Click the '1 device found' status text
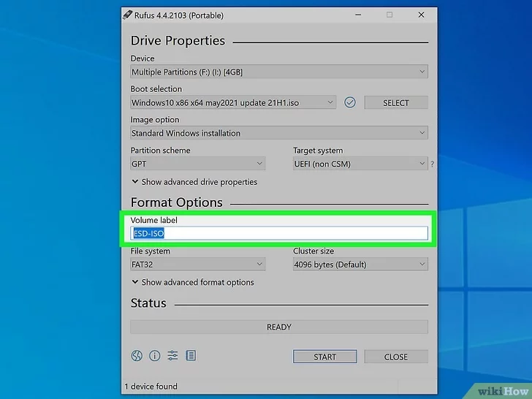This screenshot has height=399, width=532. pyautogui.click(x=151, y=386)
